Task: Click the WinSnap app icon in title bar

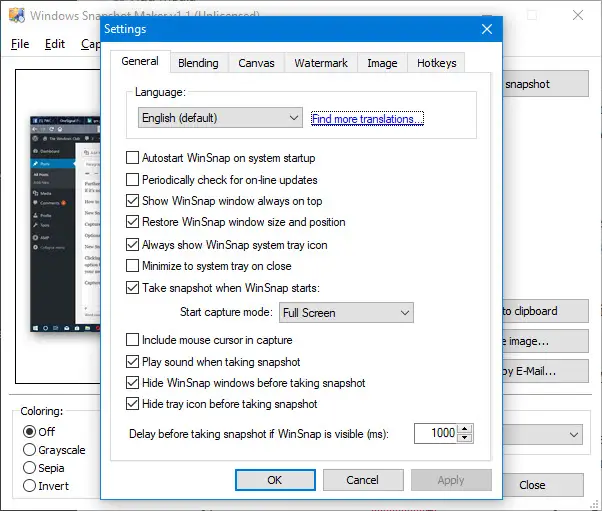Action: [17, 15]
